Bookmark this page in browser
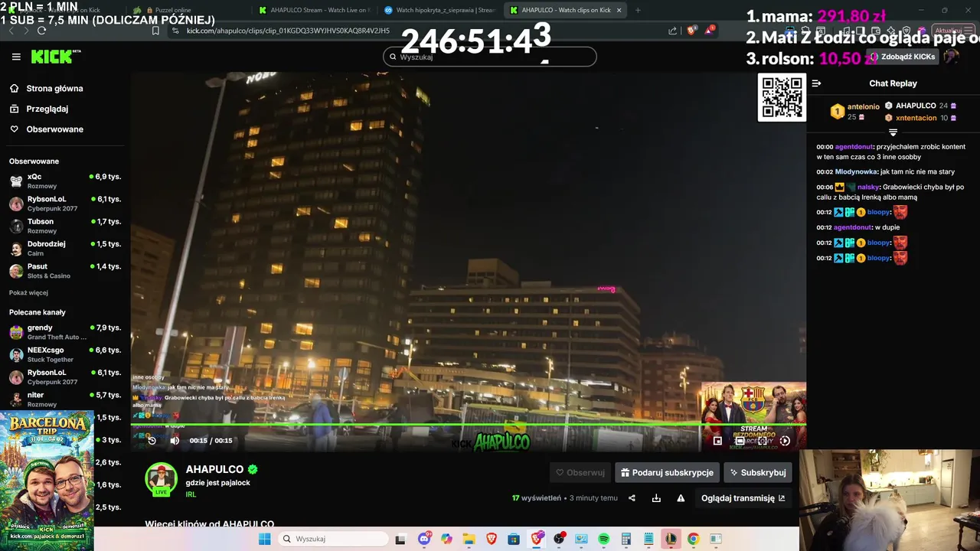Screen dimensions: 980x551 tap(155, 31)
